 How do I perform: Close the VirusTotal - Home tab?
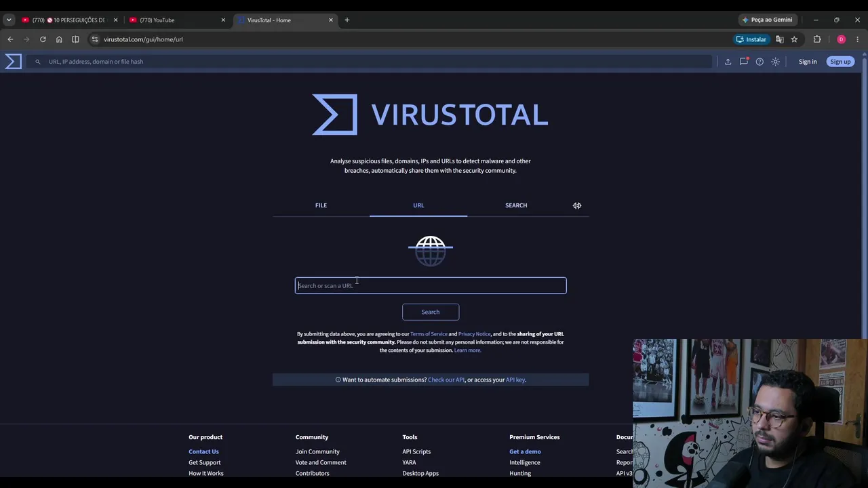click(x=331, y=20)
